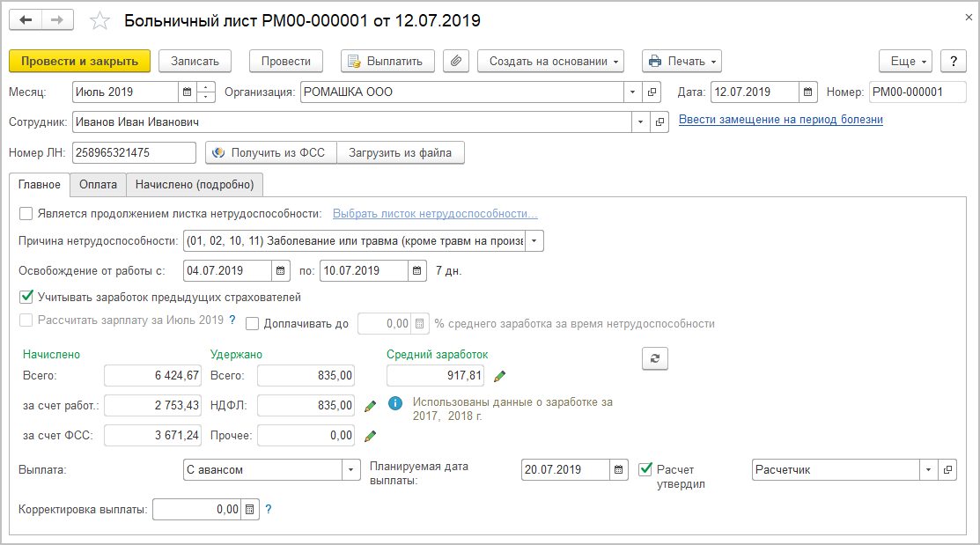980x545 pixels.
Task: Click the favorite star icon
Action: 100,20
